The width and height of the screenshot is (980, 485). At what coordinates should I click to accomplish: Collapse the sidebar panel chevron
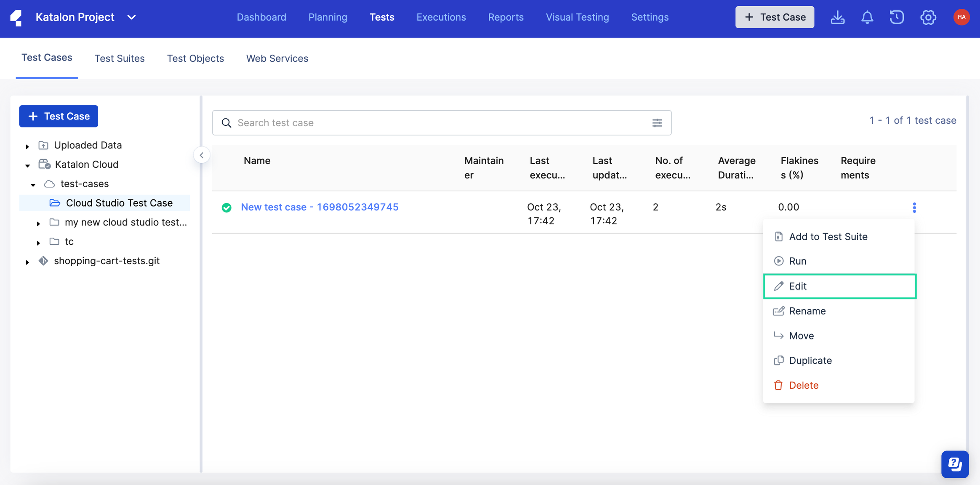(202, 155)
